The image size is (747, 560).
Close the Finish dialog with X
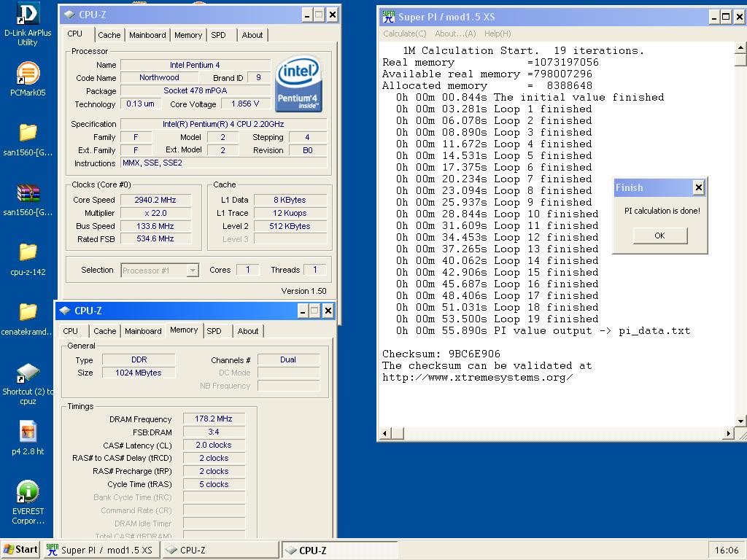coord(698,187)
